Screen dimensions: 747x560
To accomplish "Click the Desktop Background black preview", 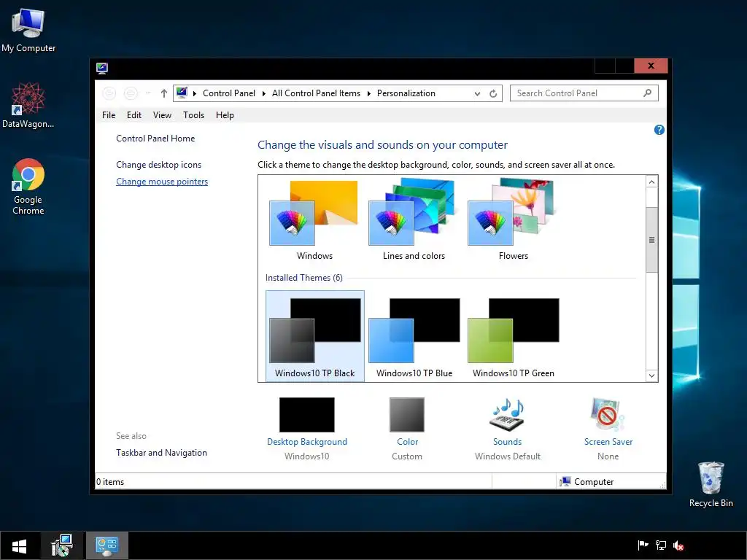I will point(307,415).
